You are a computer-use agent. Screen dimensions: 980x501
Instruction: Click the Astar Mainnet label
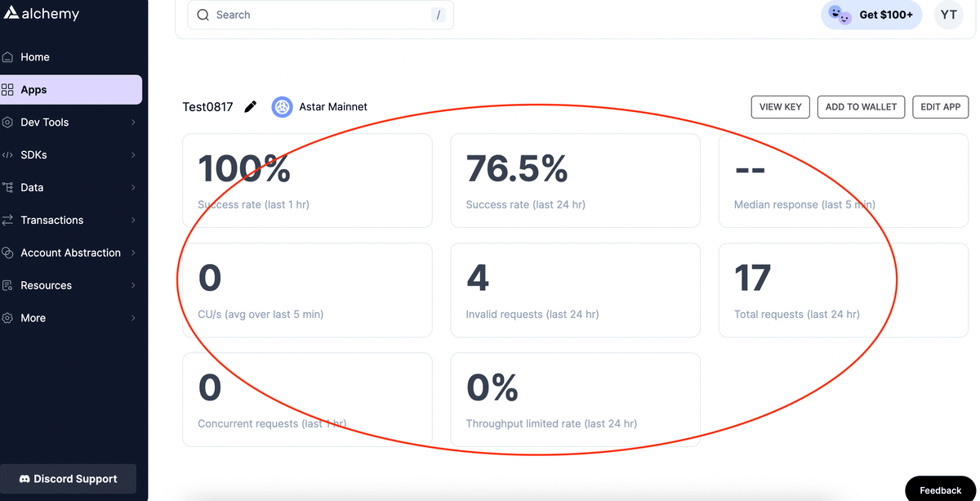tap(333, 107)
